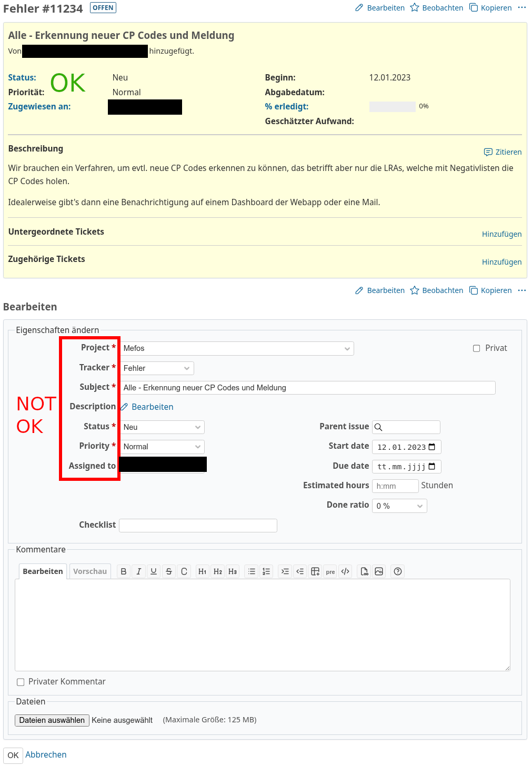The image size is (532, 766).
Task: Click the Zugewiesen an: label link
Action: (39, 106)
